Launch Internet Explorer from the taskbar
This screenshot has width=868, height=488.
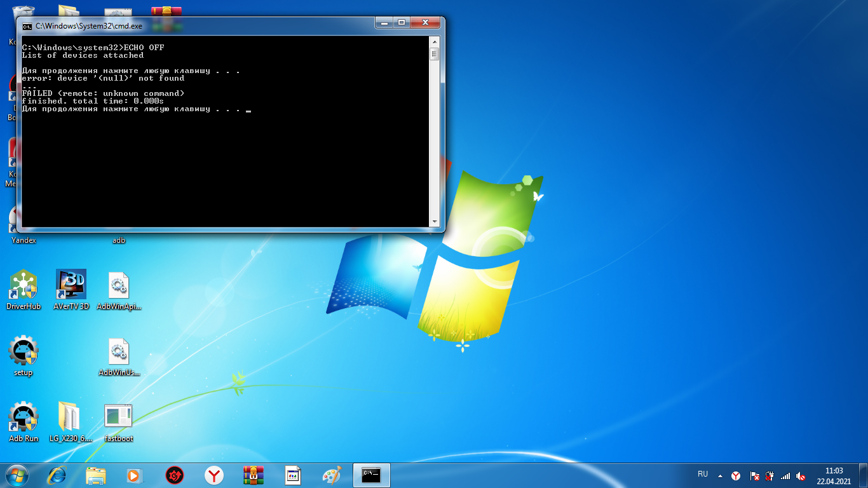click(57, 475)
